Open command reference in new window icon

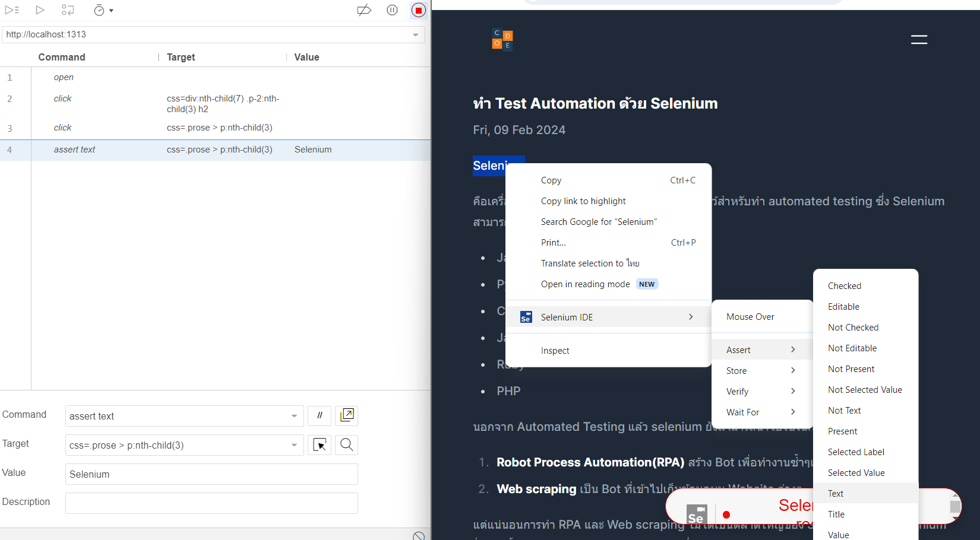347,415
